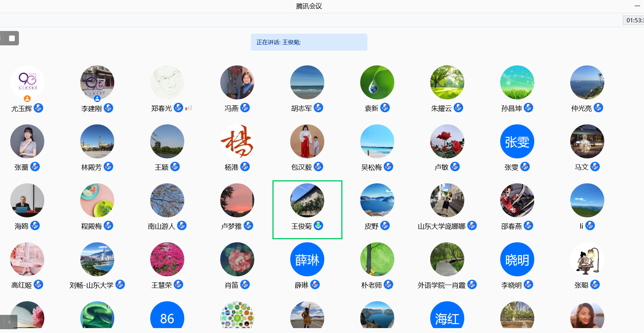Screen dimensions: 644x333
Task: Click the 正在讲话 王俊菊 speaking banner
Action: tap(309, 42)
